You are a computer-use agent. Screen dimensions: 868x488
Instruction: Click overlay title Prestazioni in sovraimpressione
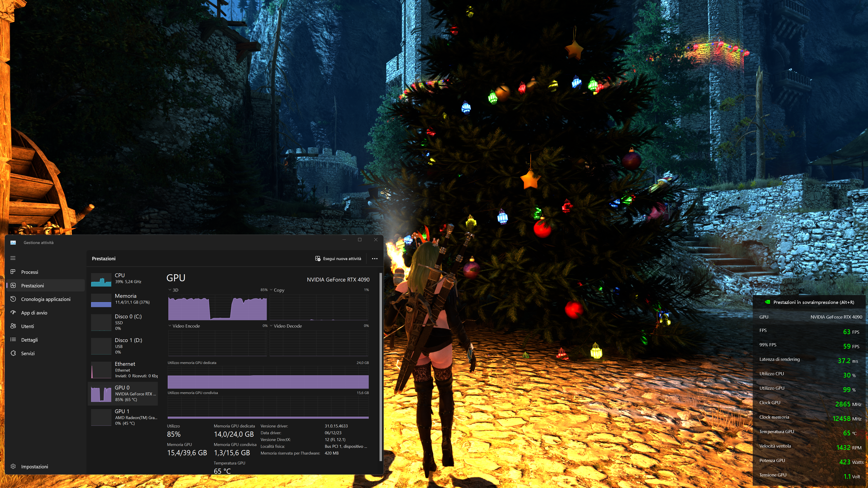coord(814,302)
